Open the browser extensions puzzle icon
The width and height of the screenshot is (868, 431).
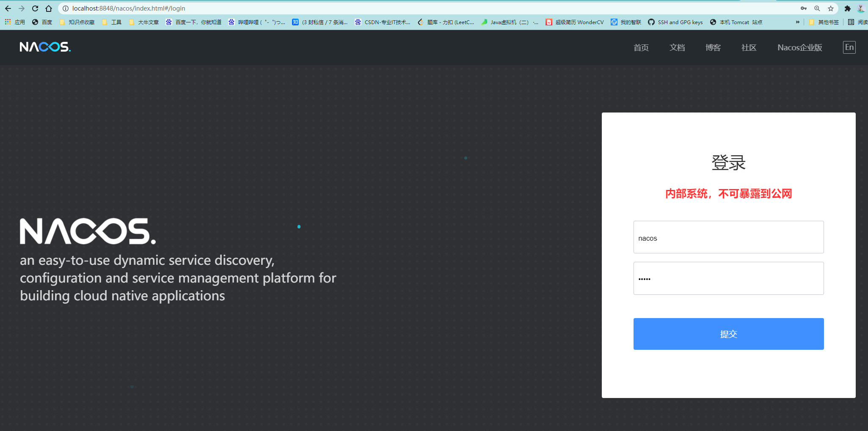[848, 8]
